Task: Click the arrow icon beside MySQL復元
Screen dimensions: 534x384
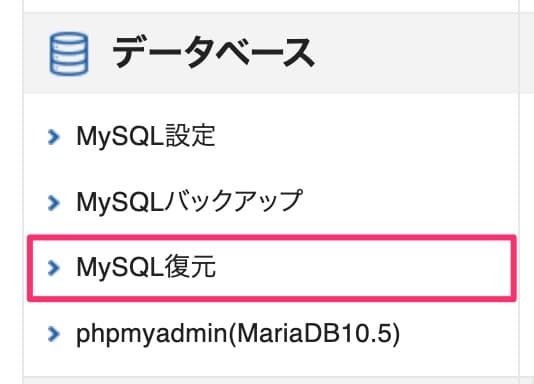Action: pyautogui.click(x=54, y=268)
